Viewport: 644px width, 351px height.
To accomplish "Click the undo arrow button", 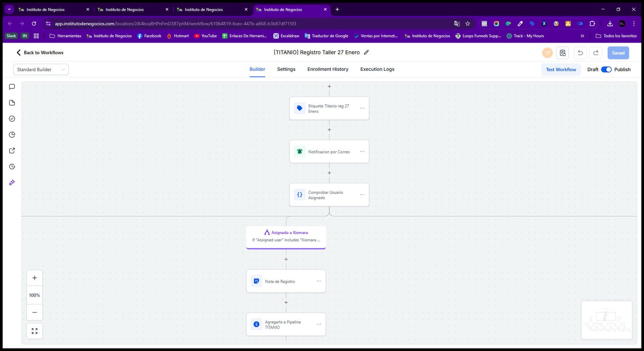I will (x=580, y=53).
